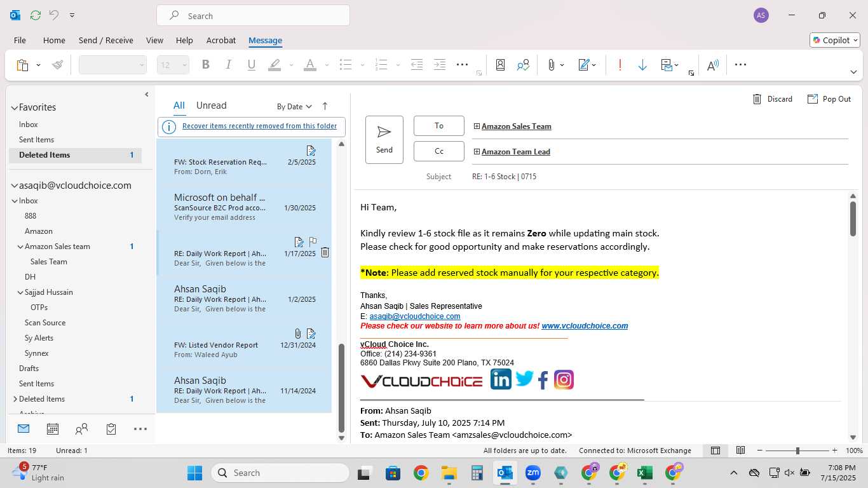Decrease the paragraph indent

tap(417, 65)
